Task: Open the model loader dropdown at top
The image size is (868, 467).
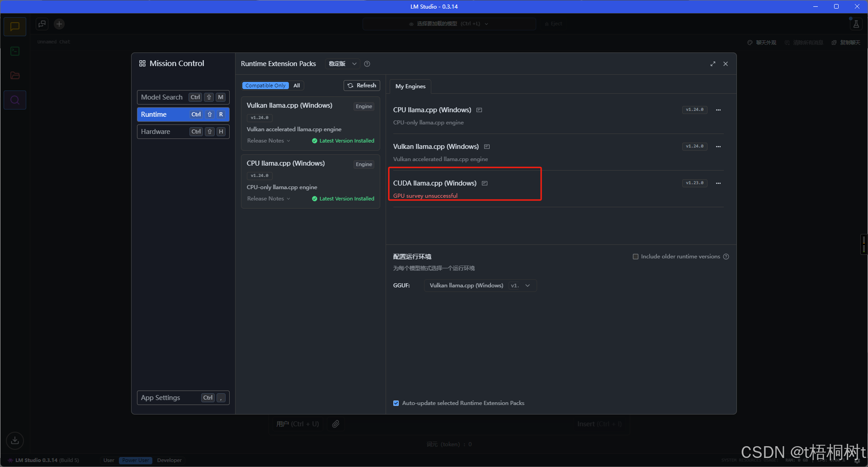Action: [x=449, y=24]
